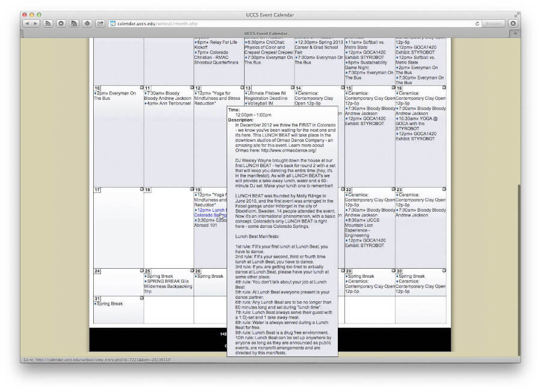
Task: Open 12:30pm Spring 2013 Career & Grad School Fair
Action: pos(319,47)
